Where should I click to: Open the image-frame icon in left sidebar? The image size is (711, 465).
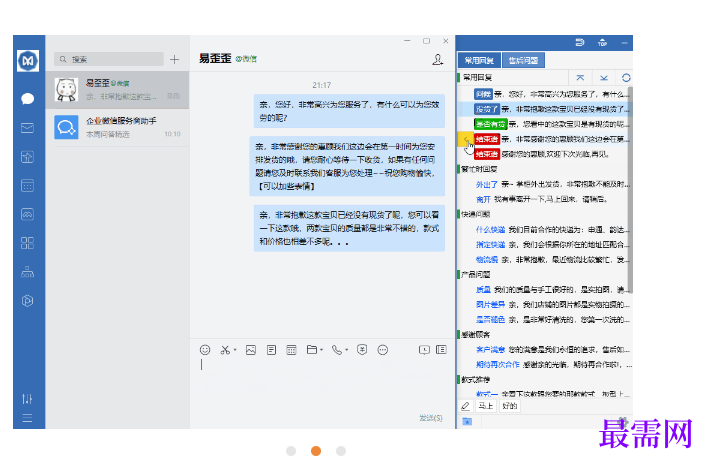tap(27, 214)
